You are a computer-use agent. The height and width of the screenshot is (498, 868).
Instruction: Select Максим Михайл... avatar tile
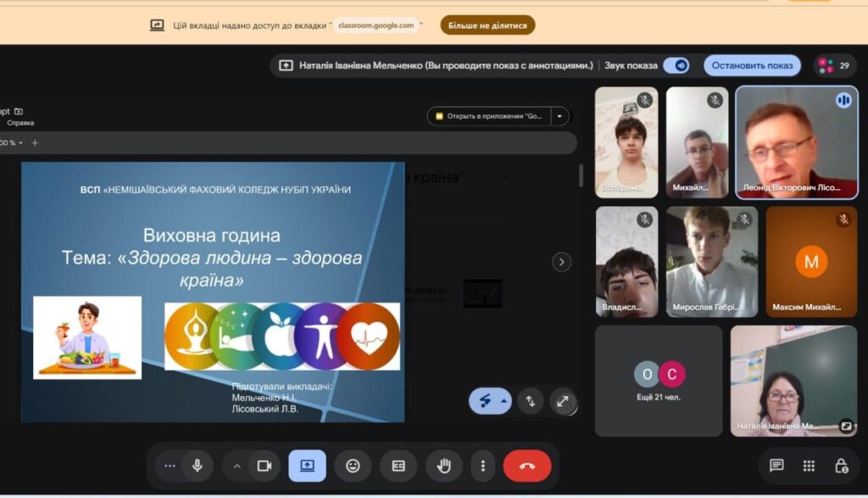click(x=811, y=262)
